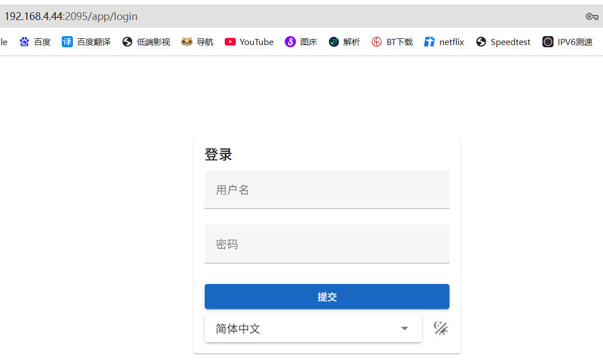
Task: Open the 解析 bookmark
Action: (x=344, y=42)
